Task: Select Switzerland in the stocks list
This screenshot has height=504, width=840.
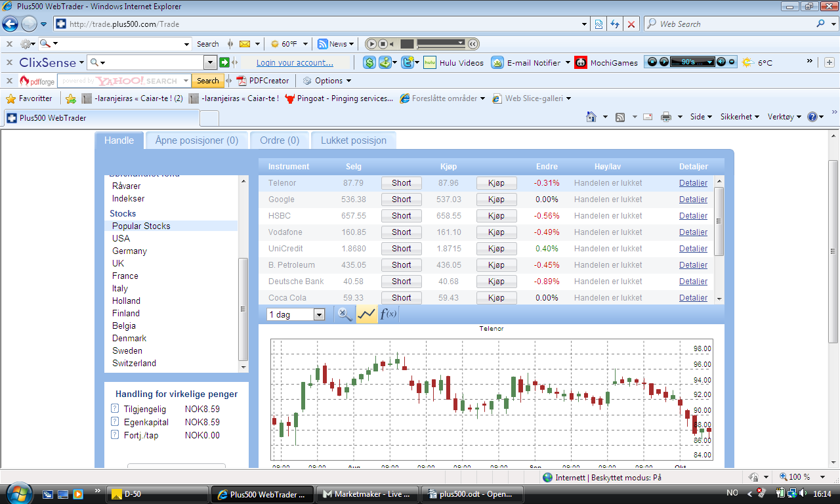Action: (x=134, y=363)
